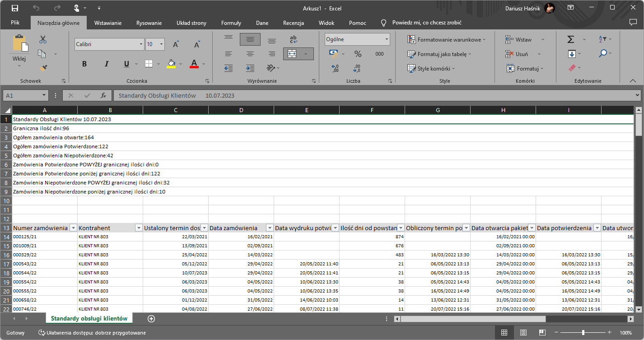Toggle merge and center cells

pyautogui.click(x=292, y=54)
